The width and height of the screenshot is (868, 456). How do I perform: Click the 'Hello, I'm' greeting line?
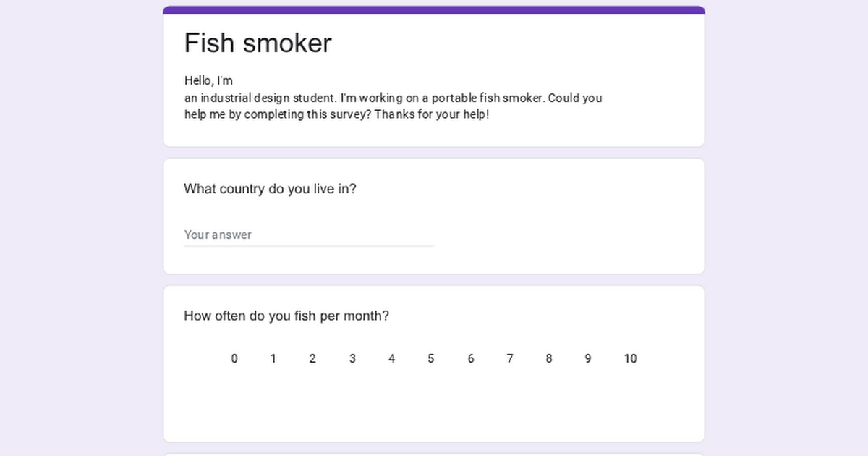208,81
